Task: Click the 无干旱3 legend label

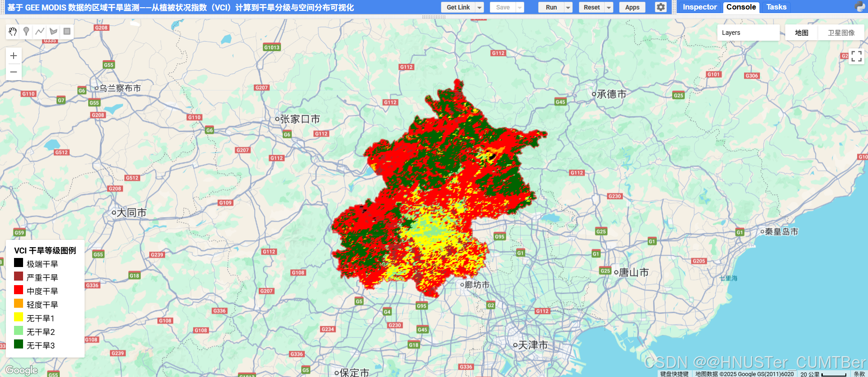Action: (41, 345)
